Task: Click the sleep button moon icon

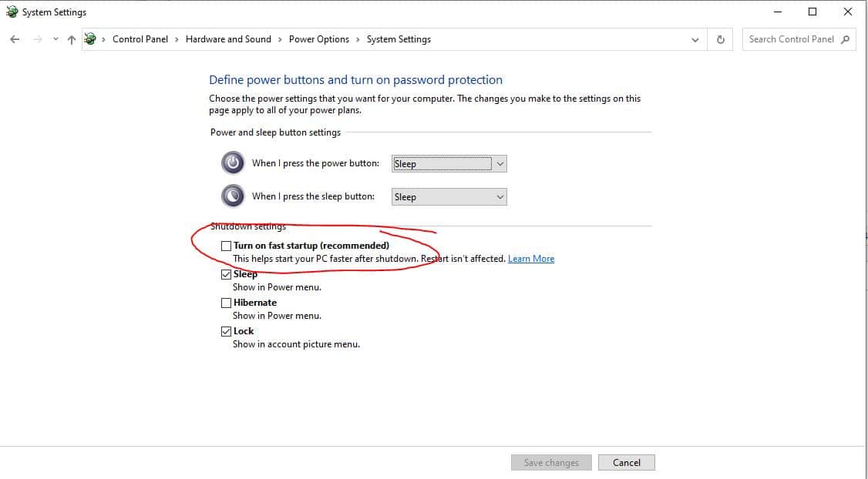Action: pos(232,196)
